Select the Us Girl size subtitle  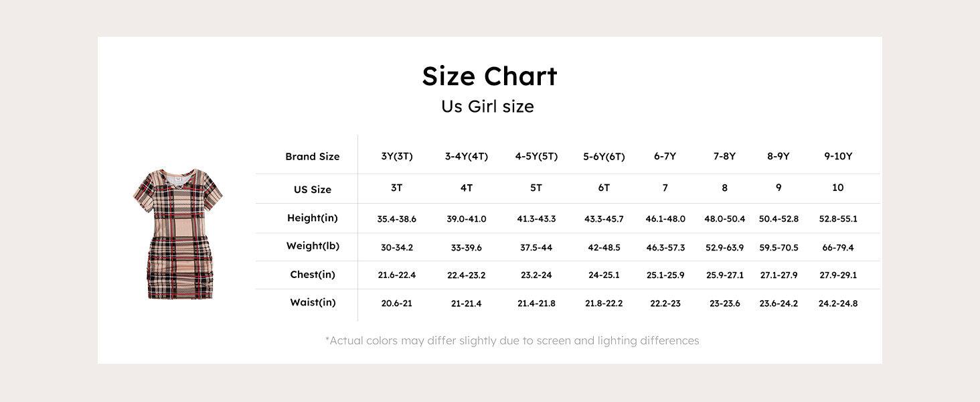[x=487, y=107]
